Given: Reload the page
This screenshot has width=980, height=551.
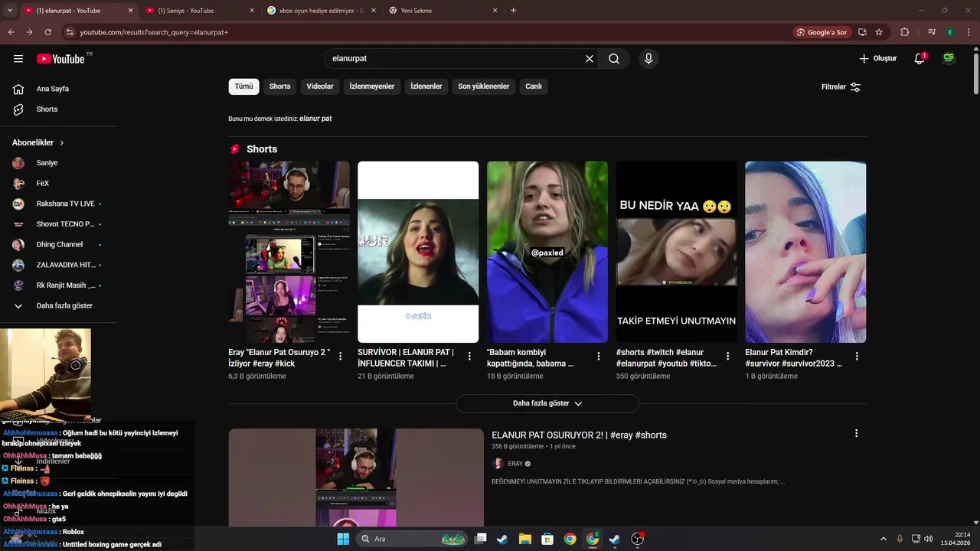Looking at the screenshot, I should pos(47,32).
